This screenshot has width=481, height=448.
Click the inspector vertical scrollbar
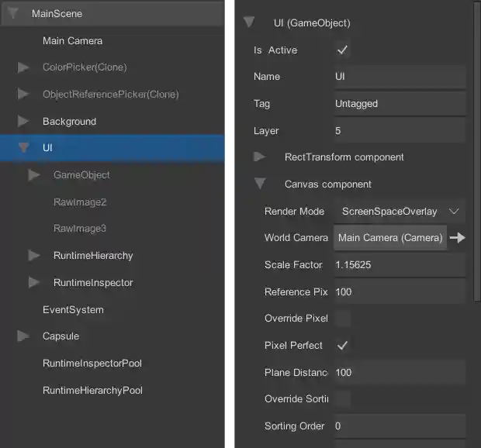click(477, 152)
